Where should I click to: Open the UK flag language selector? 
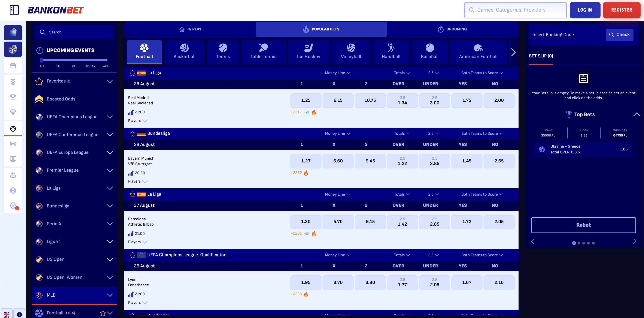[7, 315]
